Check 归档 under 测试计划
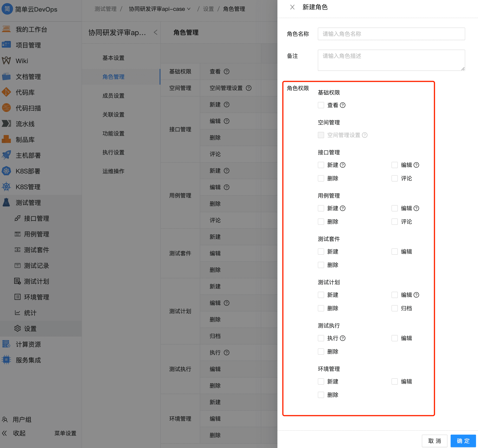This screenshot has width=478, height=448. click(x=394, y=308)
